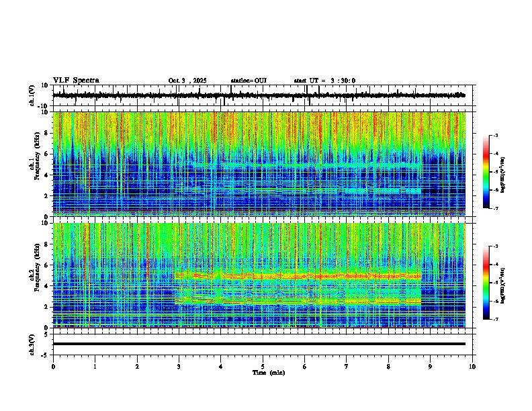Click tick label "4" on the time axis
This screenshot has height=411, width=532.
[x=221, y=367]
